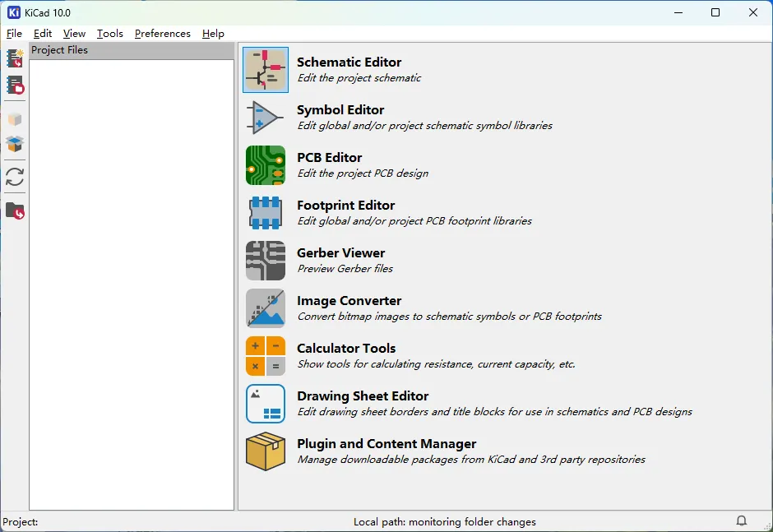Viewport: 773px width, 532px height.
Task: Click 'Manage downloadable packages' description text
Action: [x=471, y=460]
